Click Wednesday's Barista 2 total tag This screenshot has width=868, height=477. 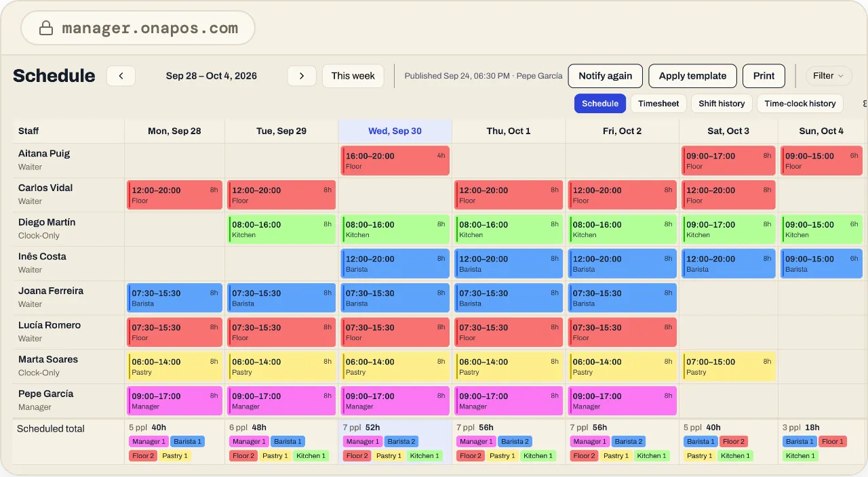coord(401,442)
